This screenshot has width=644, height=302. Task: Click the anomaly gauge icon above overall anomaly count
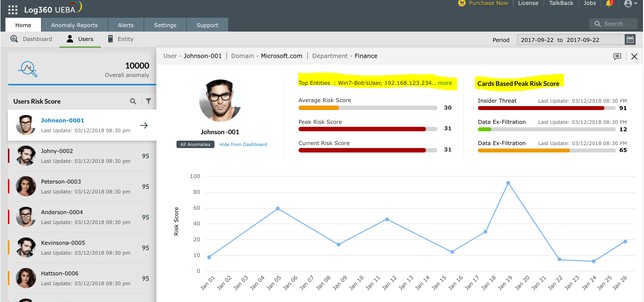[x=27, y=68]
